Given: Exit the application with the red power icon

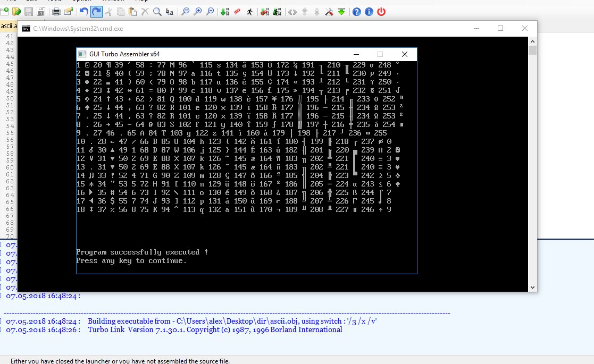Looking at the screenshot, I should pyautogui.click(x=381, y=12).
